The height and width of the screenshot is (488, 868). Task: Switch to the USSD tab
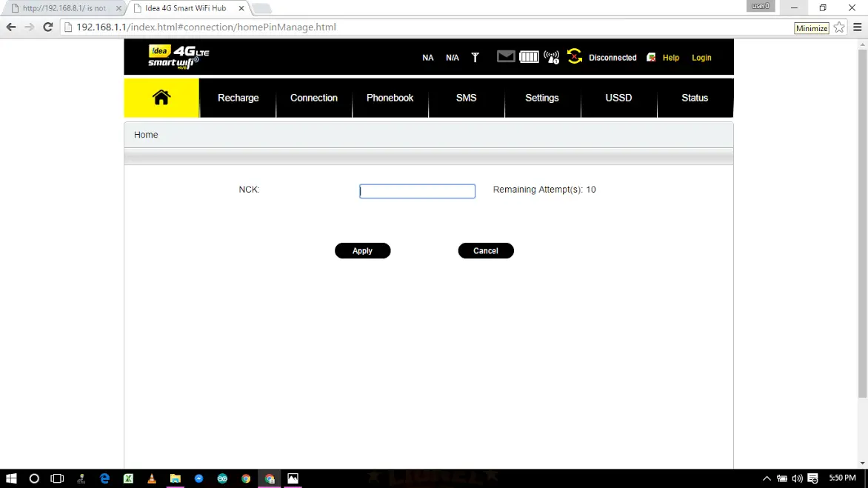click(x=618, y=98)
